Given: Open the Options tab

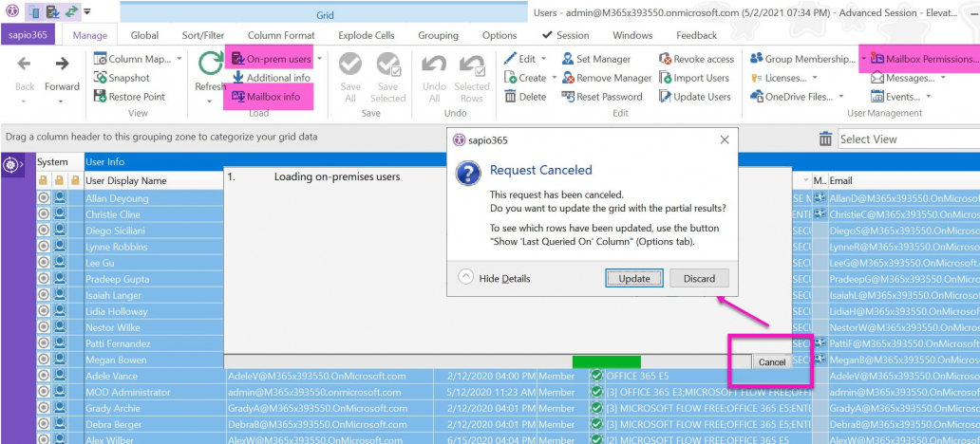Looking at the screenshot, I should (x=499, y=36).
